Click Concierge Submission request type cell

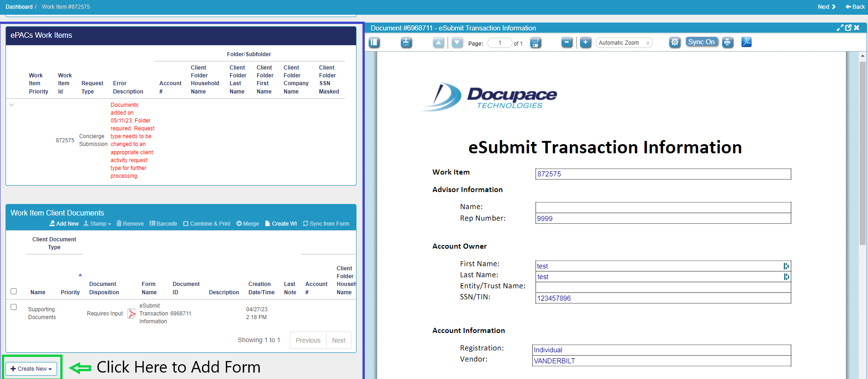tap(93, 140)
